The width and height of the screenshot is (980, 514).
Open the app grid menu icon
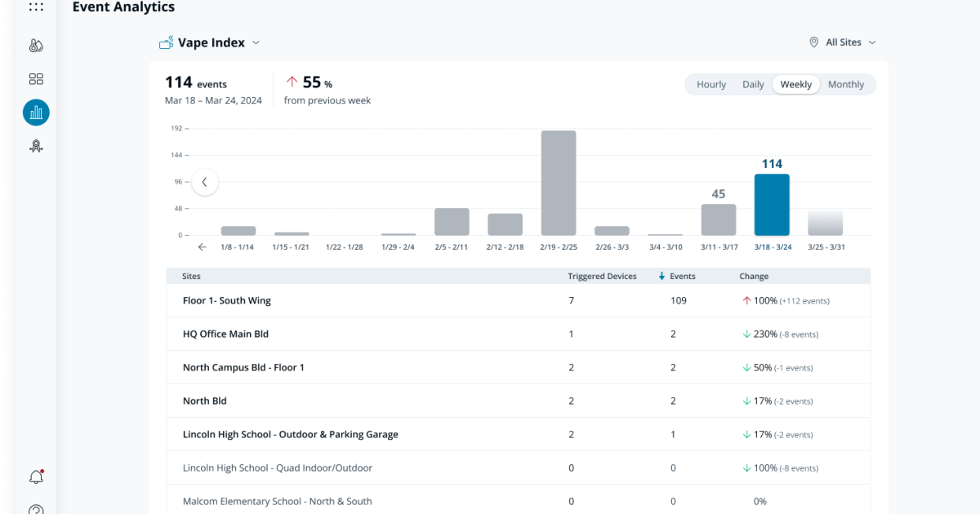(36, 7)
